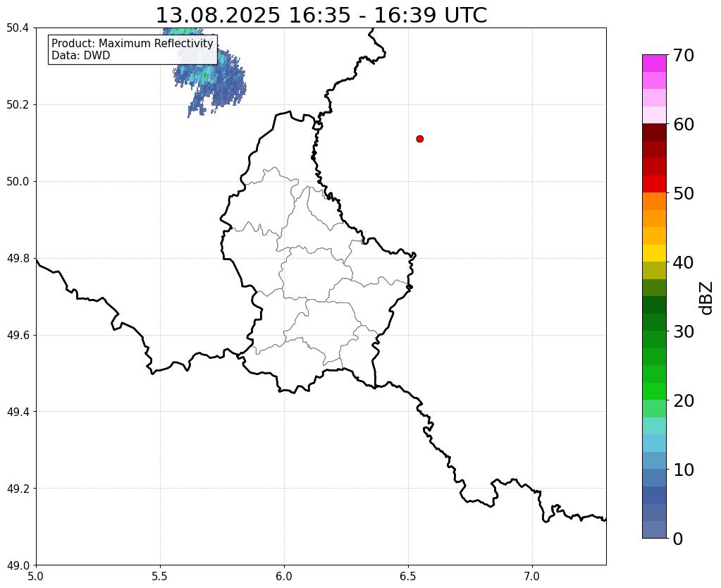Click latitude axis label 50.0
The height and width of the screenshot is (588, 721).
[x=18, y=182]
